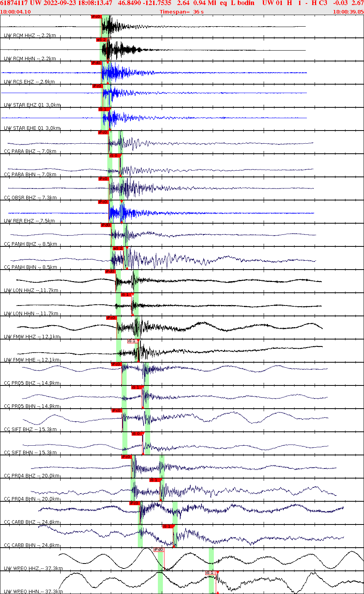Screen dimensions: 364x594
Task: Select the iS 0 pick flag on PARA BHN
Action: pyautogui.click(x=115, y=156)
